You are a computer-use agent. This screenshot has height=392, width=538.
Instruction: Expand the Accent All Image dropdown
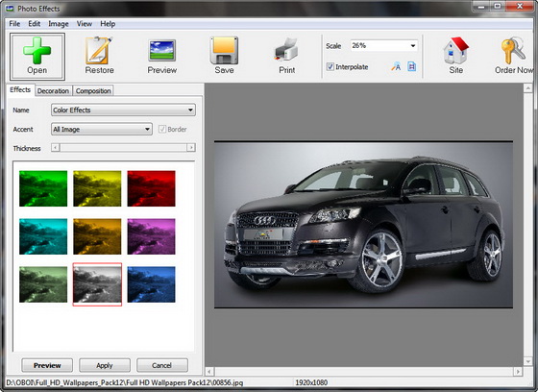point(102,130)
